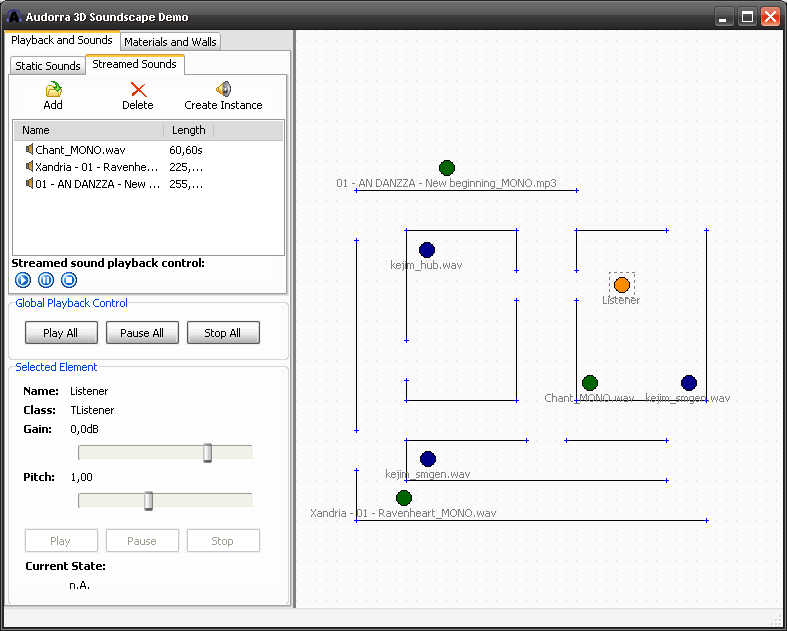Select the green AN DANZZA sound node

tap(447, 168)
